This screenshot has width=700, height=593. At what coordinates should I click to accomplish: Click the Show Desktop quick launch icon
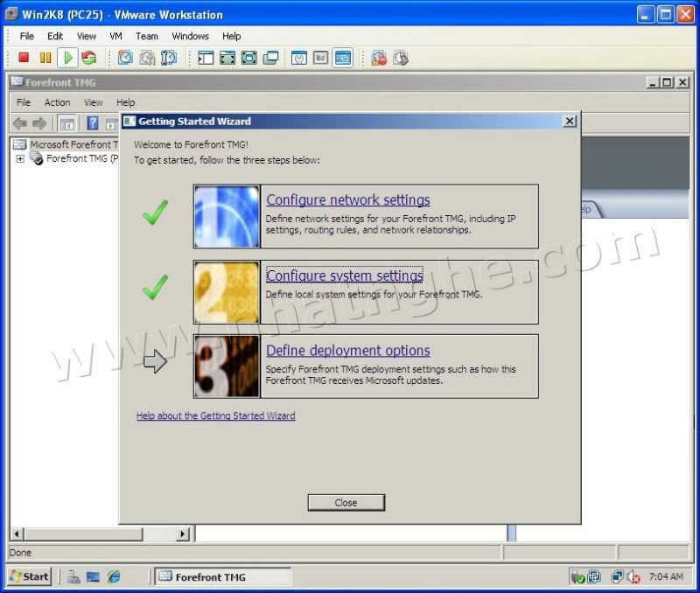point(94,576)
